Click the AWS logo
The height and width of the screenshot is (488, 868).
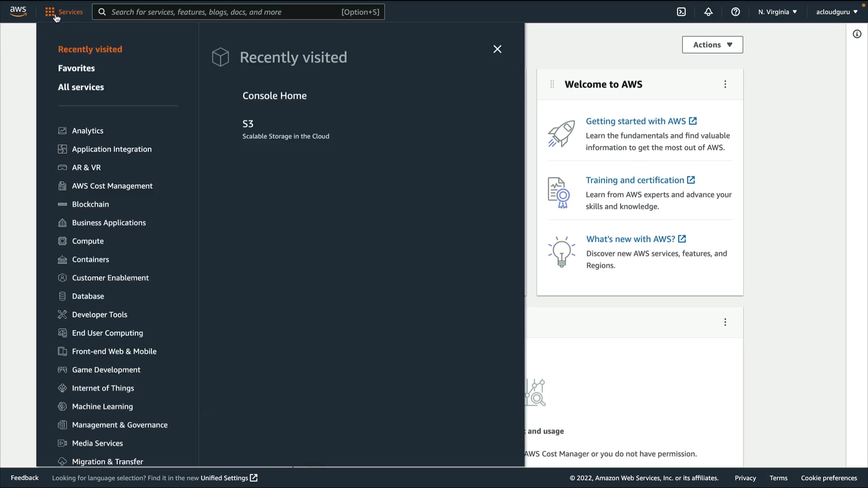18,12
